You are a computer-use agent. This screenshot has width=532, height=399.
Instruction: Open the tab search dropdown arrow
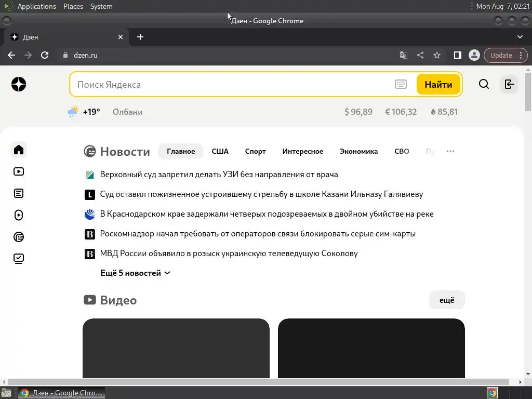click(520, 37)
